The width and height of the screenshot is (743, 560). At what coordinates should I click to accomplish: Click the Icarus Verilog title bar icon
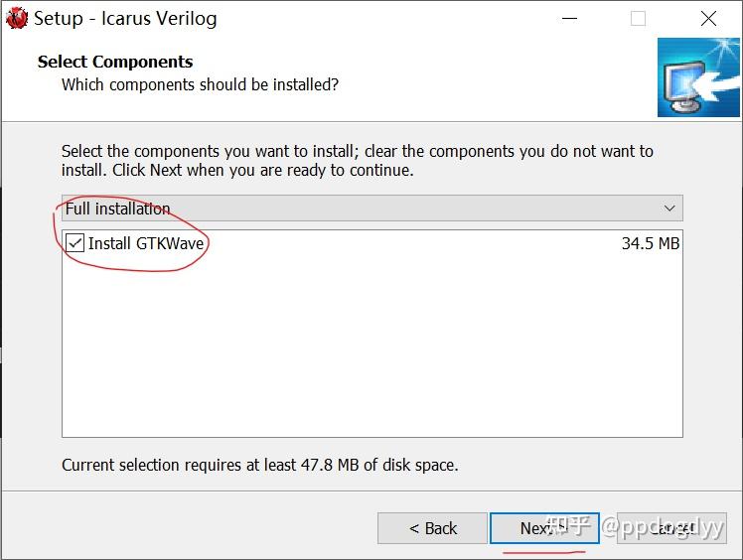coord(17,18)
